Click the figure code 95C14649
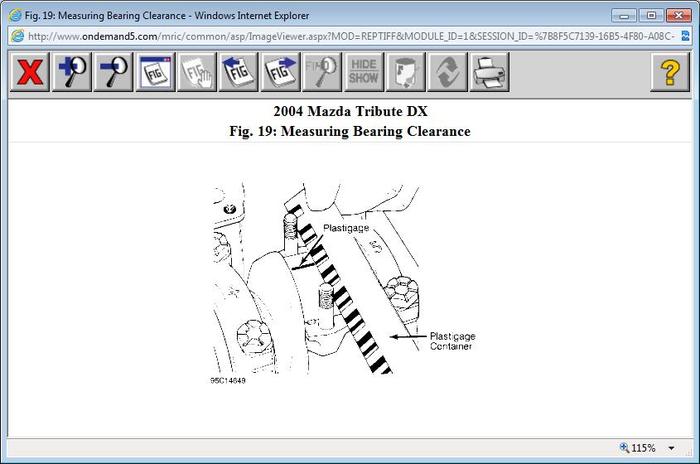The height and width of the screenshot is (464, 700). pyautogui.click(x=228, y=381)
